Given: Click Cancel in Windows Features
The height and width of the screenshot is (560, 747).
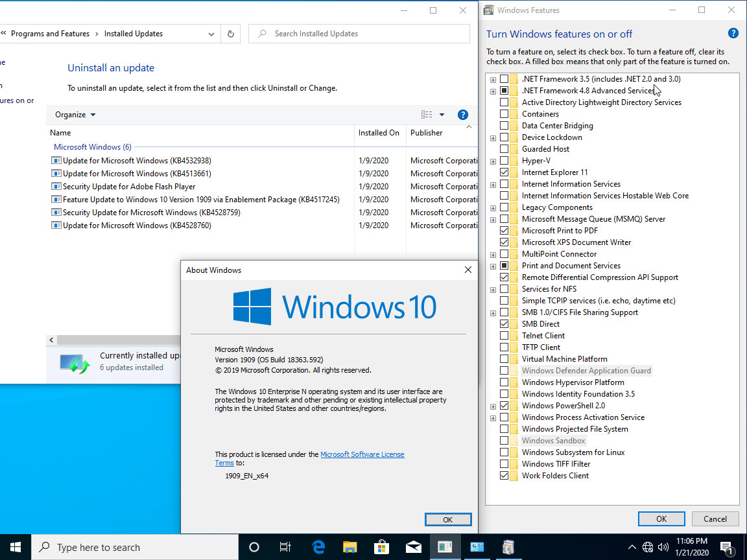Looking at the screenshot, I should pos(715,519).
